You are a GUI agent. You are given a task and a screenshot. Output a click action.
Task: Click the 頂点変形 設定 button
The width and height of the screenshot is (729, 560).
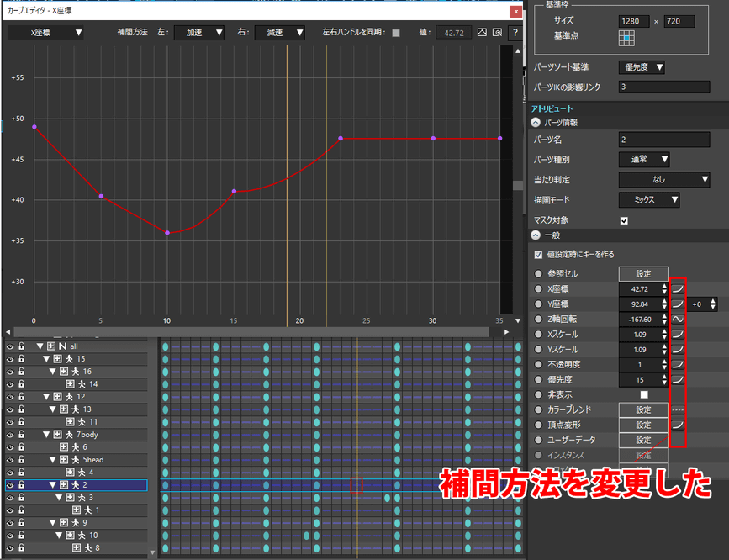tap(644, 425)
